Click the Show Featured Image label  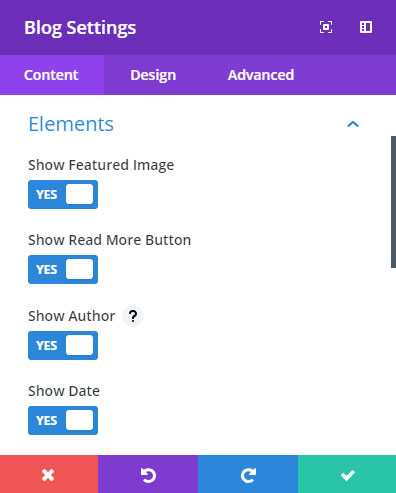(101, 165)
